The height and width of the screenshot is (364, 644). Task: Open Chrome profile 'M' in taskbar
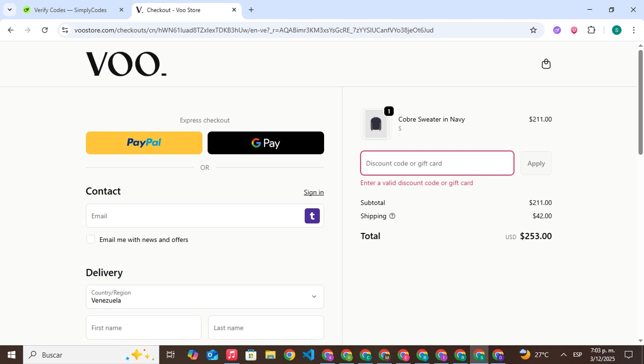click(384, 355)
